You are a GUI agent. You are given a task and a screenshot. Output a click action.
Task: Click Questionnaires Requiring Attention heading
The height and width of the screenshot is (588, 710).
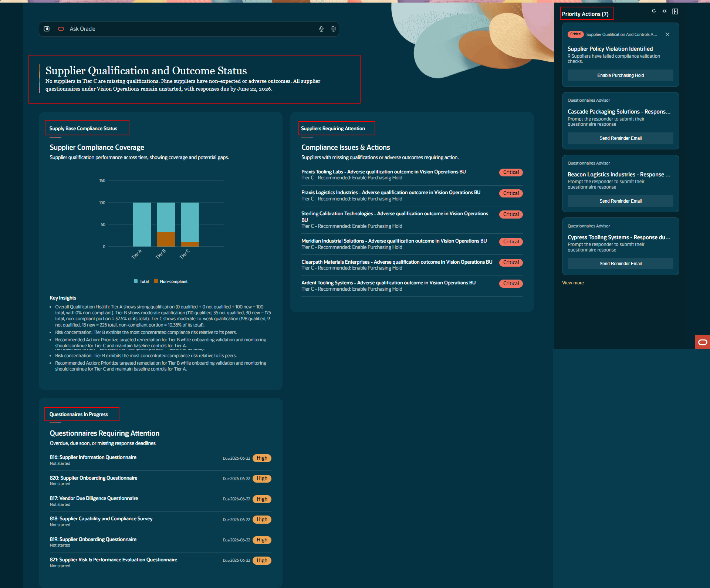105,433
